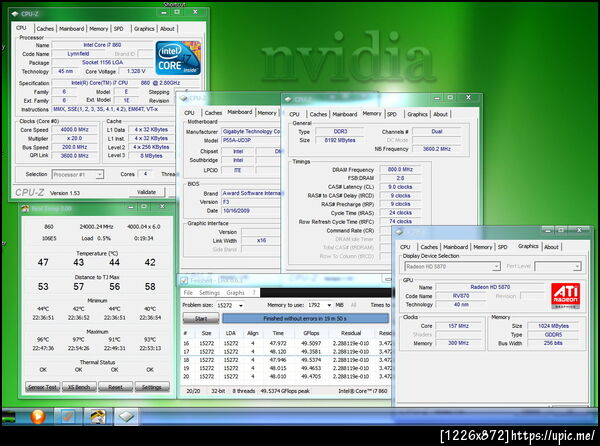This screenshot has width=600, height=446.
Task: Click the GPU Core clock value 157 MHz
Action: [x=458, y=326]
